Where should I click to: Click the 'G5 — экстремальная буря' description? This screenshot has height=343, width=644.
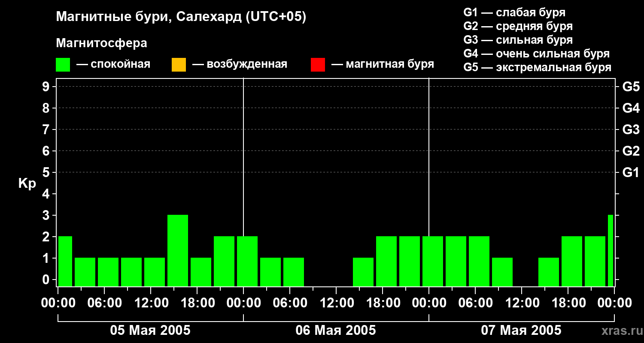click(x=537, y=67)
